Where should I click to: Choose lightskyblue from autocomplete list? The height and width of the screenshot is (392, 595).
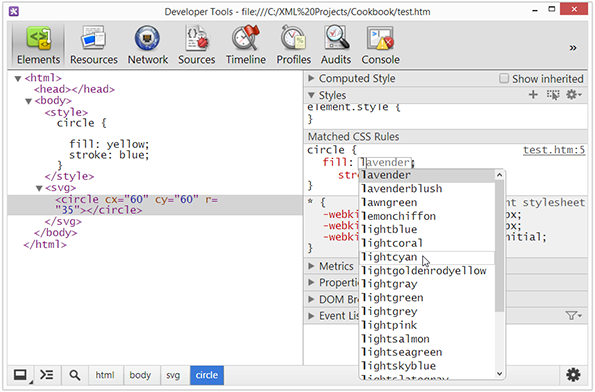427,366
